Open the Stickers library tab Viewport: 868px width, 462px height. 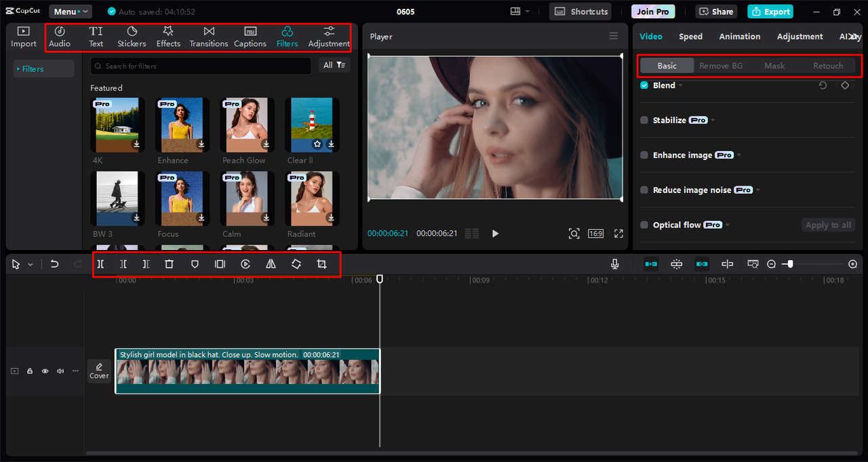132,37
